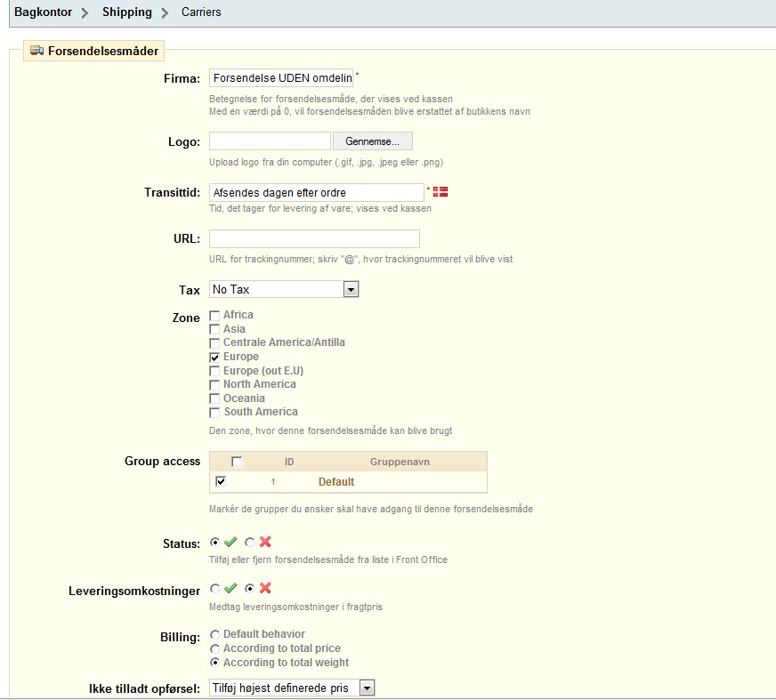Open the Ikke tilladt opførsel dropdown

coord(292,688)
